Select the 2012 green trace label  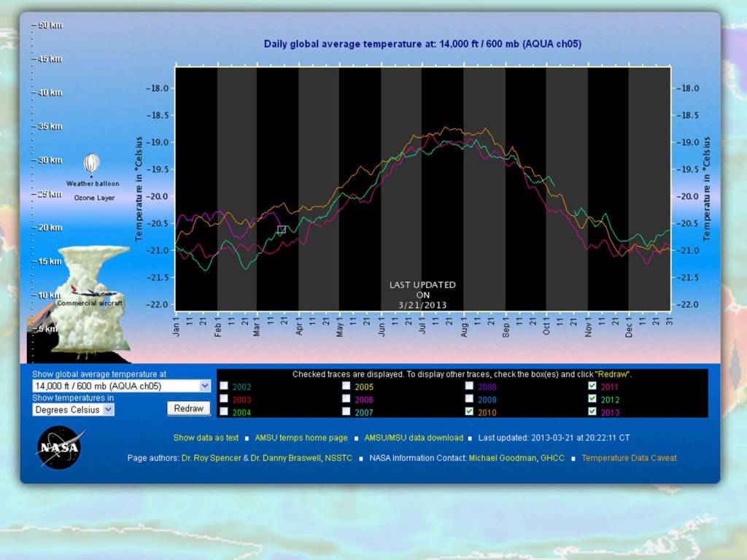[x=610, y=399]
